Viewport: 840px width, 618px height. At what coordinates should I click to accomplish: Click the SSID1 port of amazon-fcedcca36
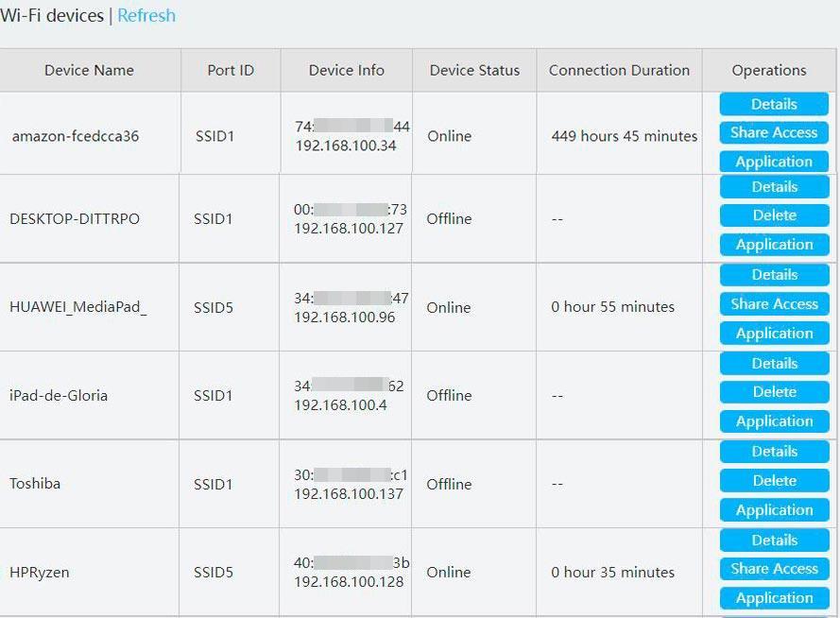pyautogui.click(x=214, y=136)
